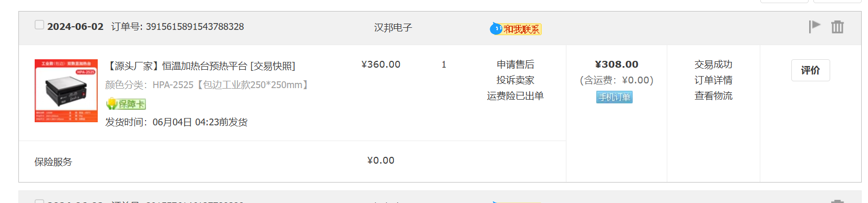
Task: Click the 和我联系 chat icon
Action: coord(515,29)
